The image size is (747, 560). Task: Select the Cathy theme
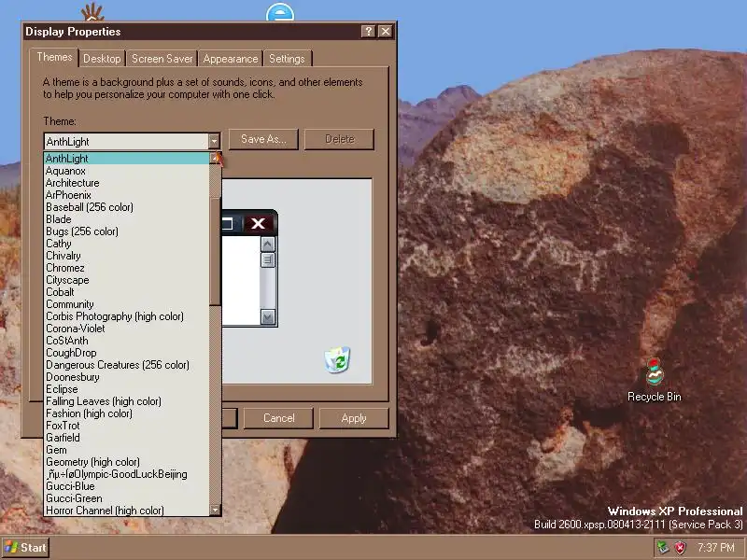click(127, 244)
